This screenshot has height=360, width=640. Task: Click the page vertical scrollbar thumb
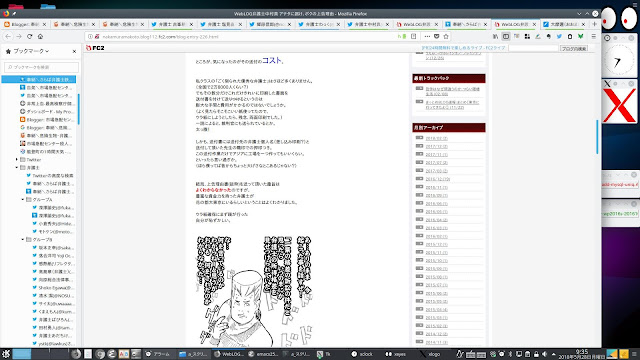[x=598, y=137]
